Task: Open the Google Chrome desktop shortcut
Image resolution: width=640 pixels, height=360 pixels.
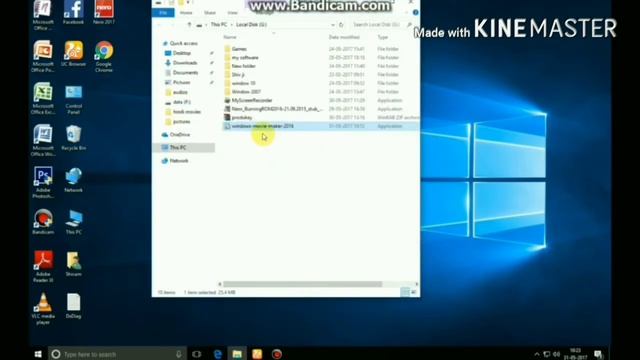Action: tap(104, 56)
